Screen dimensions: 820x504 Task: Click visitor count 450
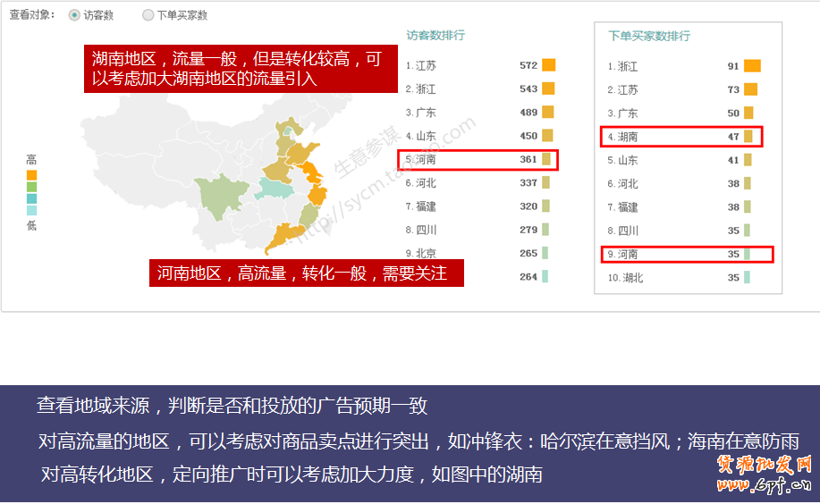[x=528, y=136]
